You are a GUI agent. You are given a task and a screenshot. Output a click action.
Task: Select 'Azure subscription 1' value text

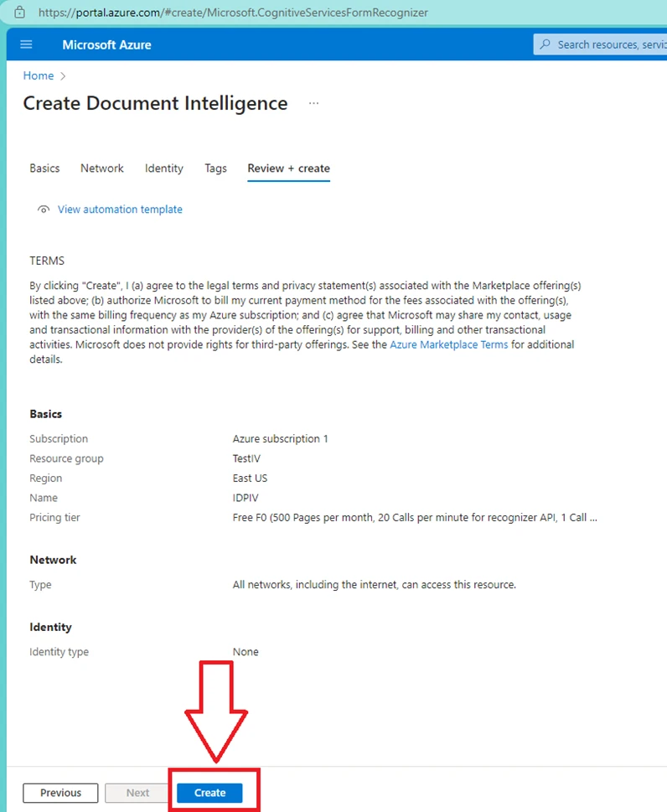coord(280,438)
